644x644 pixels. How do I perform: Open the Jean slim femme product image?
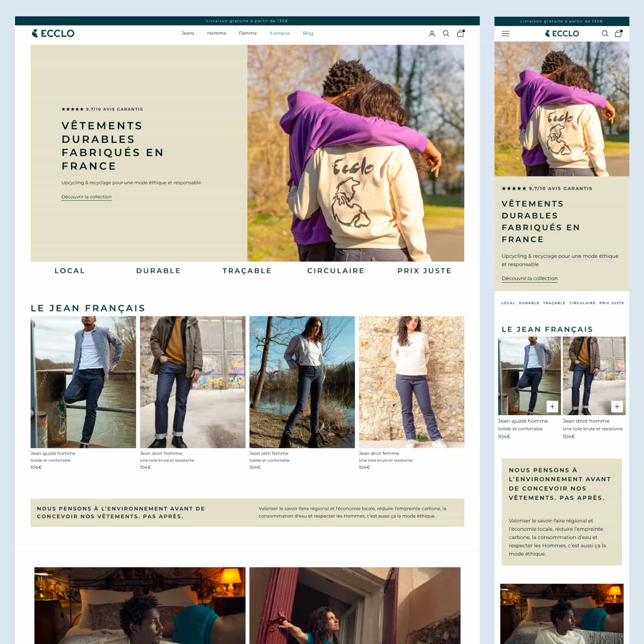(x=302, y=382)
